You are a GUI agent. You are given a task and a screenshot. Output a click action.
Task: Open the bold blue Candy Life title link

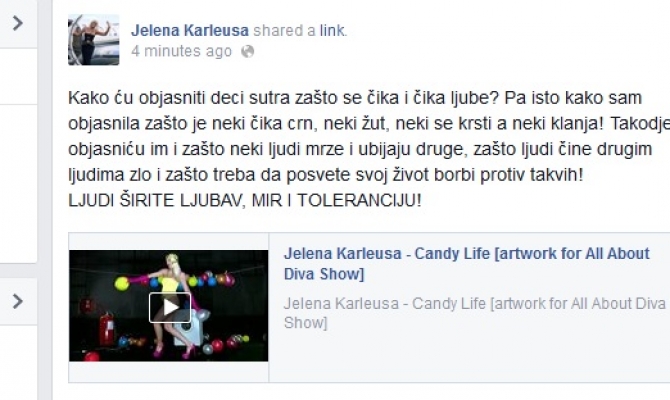(467, 263)
